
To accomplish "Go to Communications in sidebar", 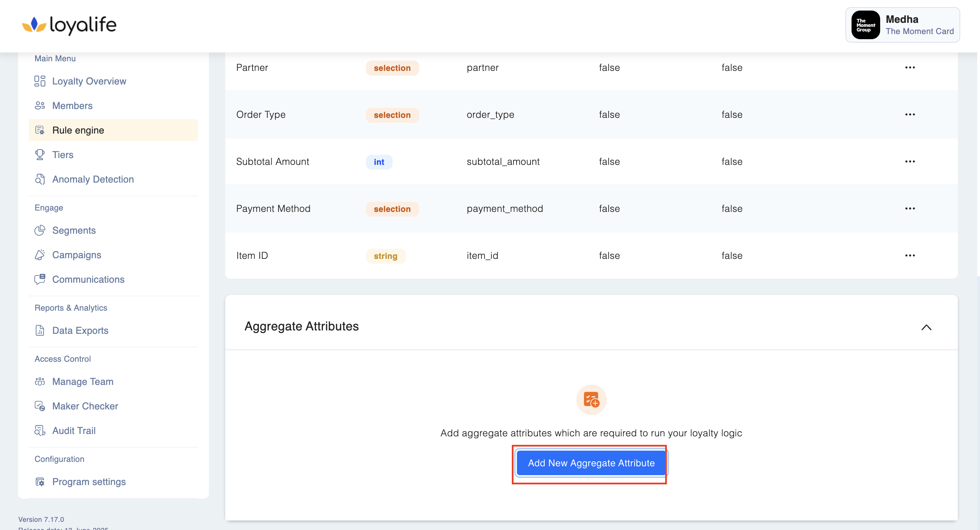I will click(x=88, y=279).
